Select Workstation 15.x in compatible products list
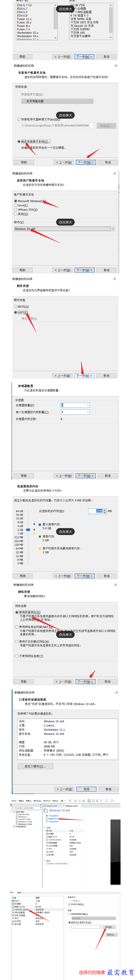This screenshot has height=980, width=136. pos(28,33)
